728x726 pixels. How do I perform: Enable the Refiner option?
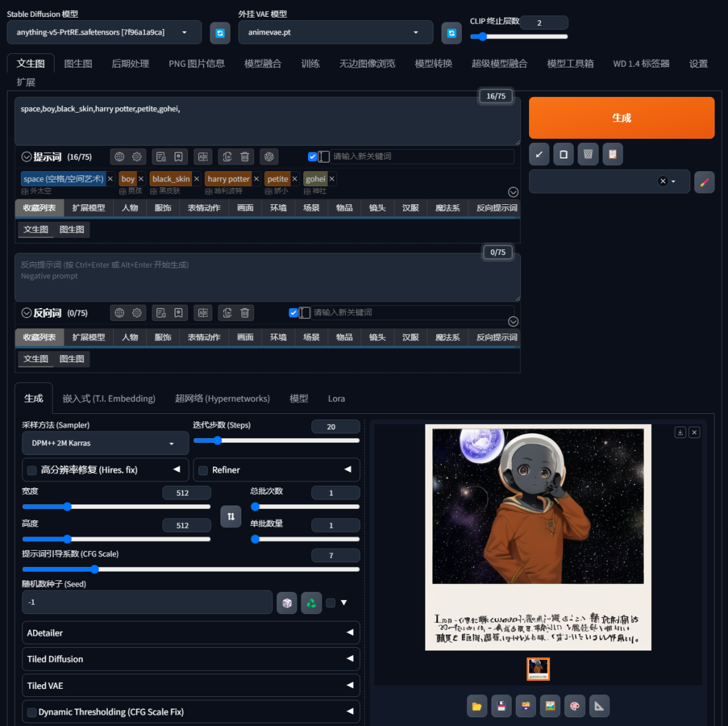tap(203, 470)
